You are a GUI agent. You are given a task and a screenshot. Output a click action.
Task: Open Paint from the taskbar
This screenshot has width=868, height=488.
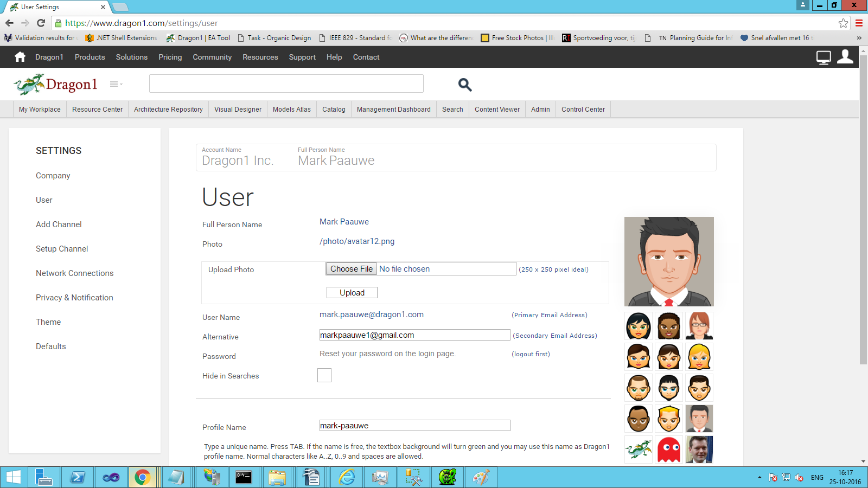481,477
